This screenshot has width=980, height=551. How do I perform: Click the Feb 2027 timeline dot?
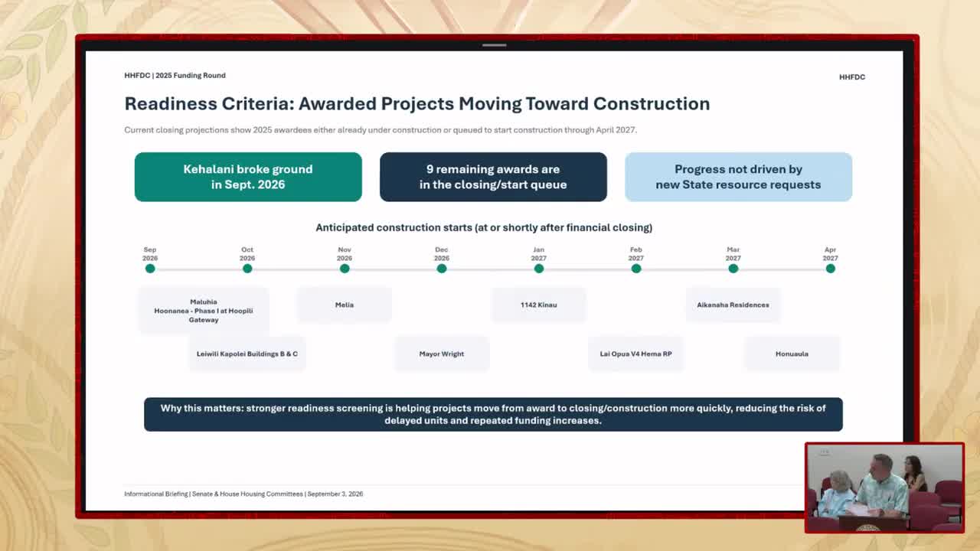(636, 269)
